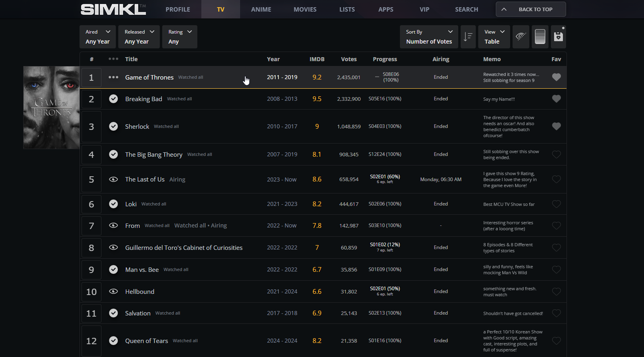Click the Game of Thrones poster thumbnail

51,108
